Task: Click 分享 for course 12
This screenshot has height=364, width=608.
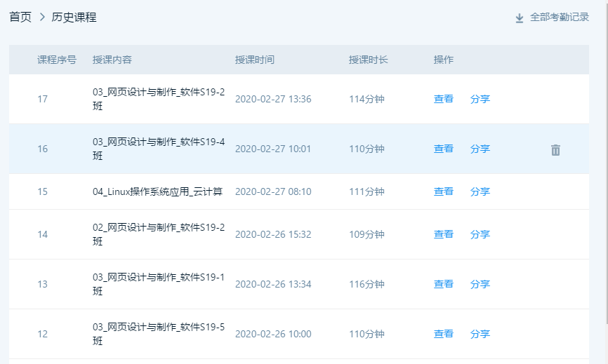Action: coord(480,334)
